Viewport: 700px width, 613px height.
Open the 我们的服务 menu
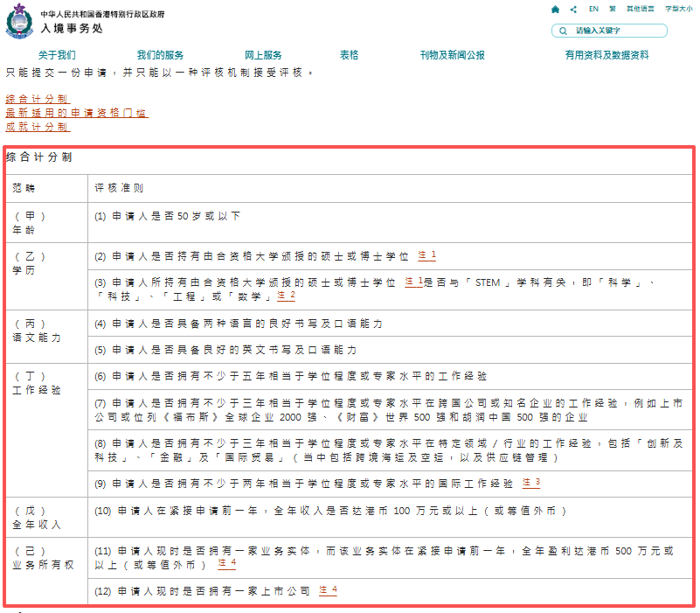click(x=162, y=53)
